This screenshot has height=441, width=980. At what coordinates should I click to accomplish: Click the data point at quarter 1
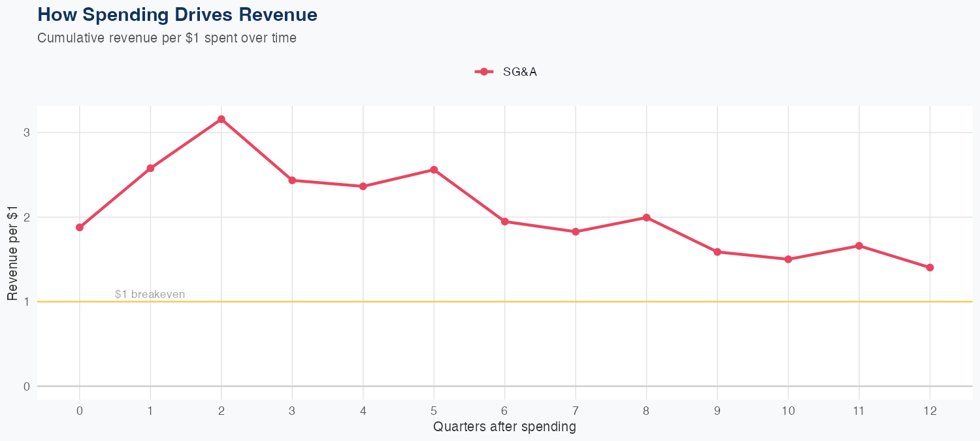[150, 169]
